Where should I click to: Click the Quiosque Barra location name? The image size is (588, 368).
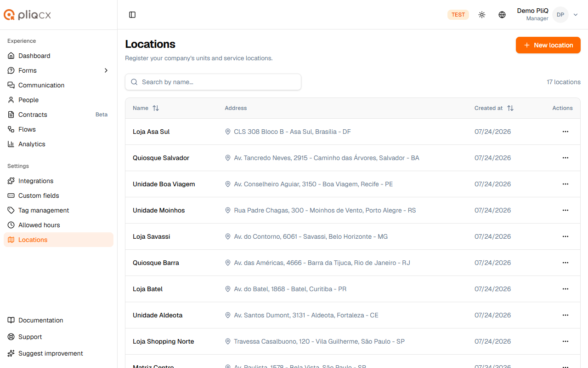[x=156, y=263]
